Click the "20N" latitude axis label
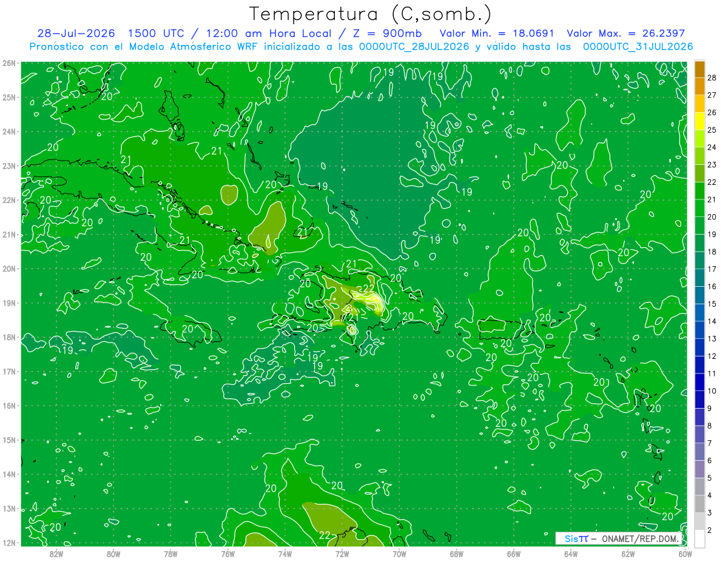The image size is (728, 562). coord(9,269)
